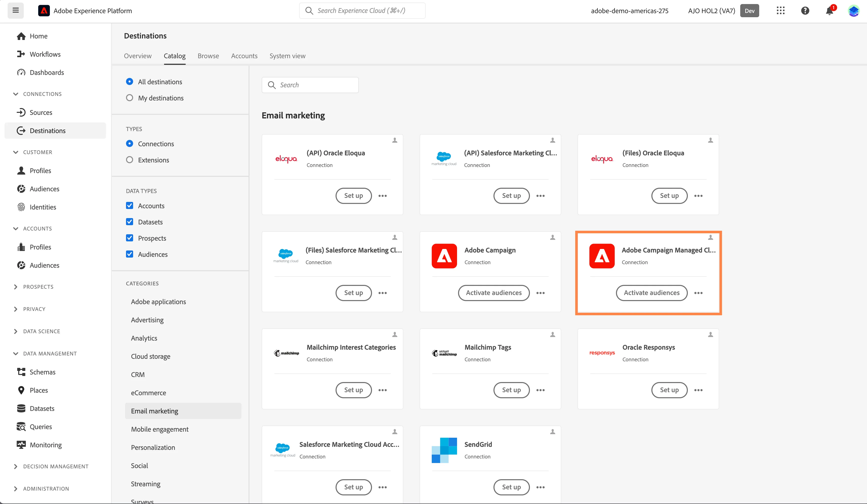The width and height of the screenshot is (867, 504).
Task: Open Identities in sidebar
Action: click(43, 207)
